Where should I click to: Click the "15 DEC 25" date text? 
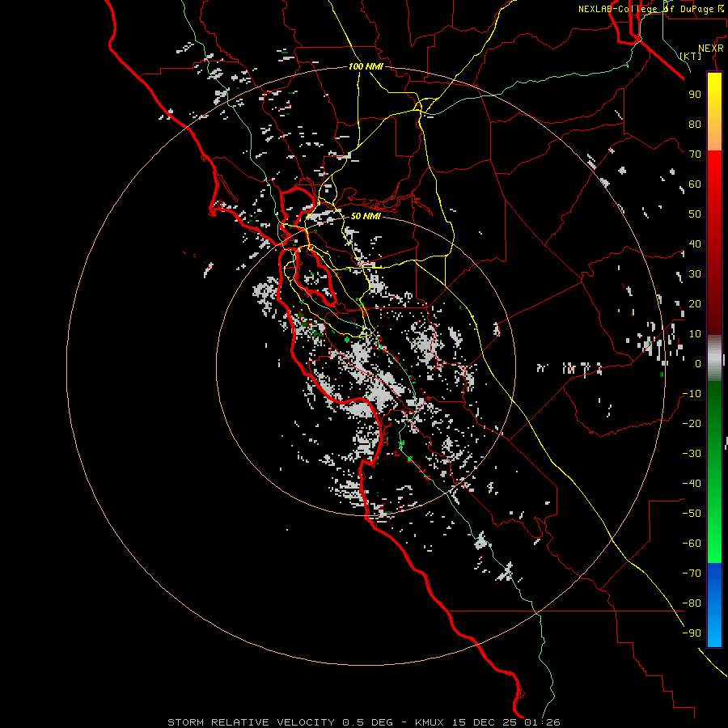485,722
